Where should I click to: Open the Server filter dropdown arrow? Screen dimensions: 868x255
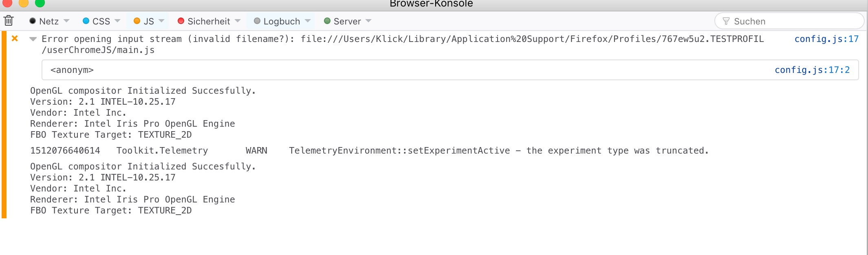[368, 21]
